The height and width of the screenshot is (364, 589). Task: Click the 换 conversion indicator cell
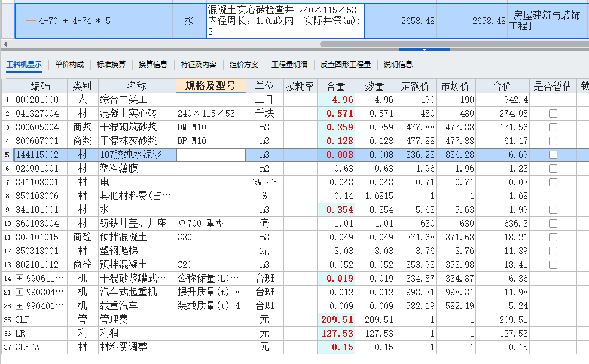[189, 20]
